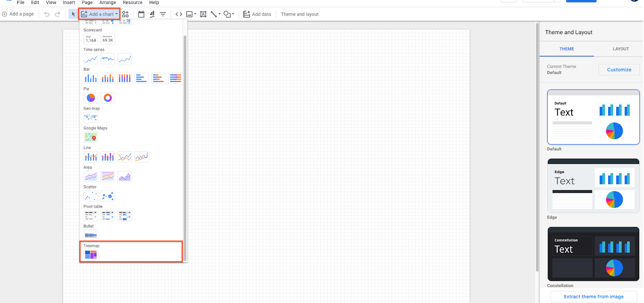Click the URL embed code icon
Screen dimensions: 644x303
(x=179, y=14)
